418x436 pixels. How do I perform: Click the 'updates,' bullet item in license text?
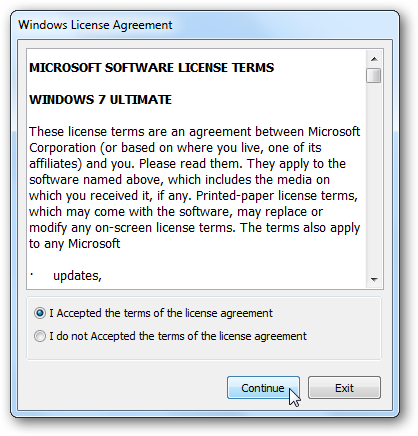(77, 276)
